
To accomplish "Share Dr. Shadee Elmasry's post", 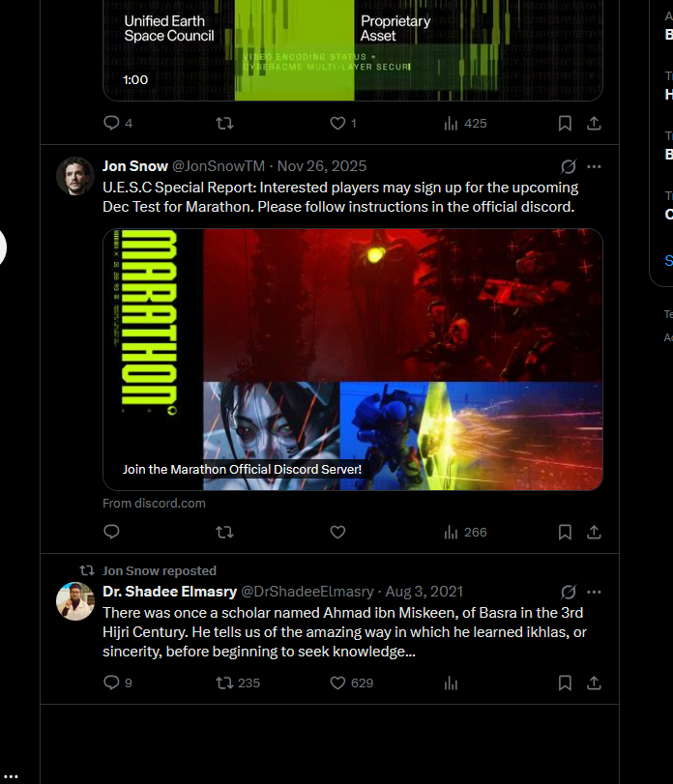I will point(594,682).
